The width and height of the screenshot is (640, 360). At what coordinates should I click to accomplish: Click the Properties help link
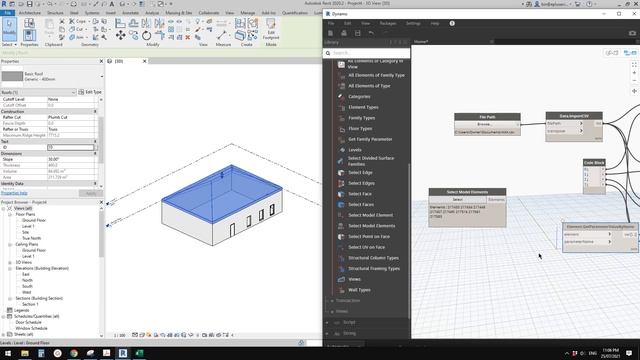tap(14, 193)
